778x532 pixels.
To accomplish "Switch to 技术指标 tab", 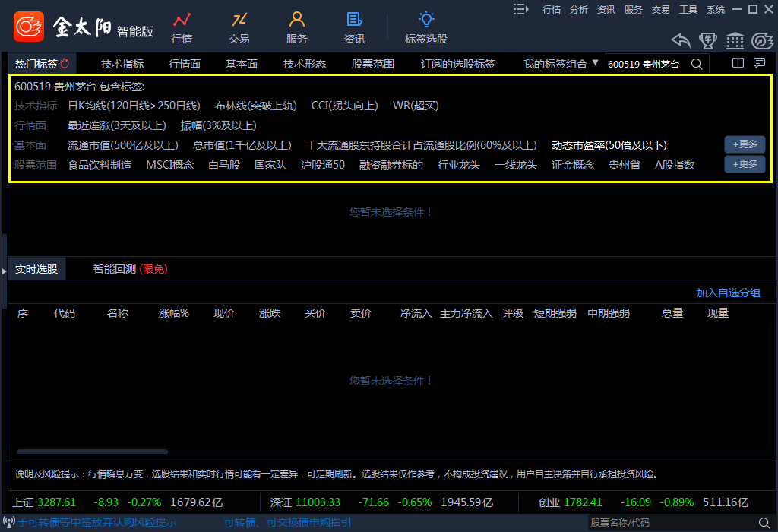I will 122,64.
